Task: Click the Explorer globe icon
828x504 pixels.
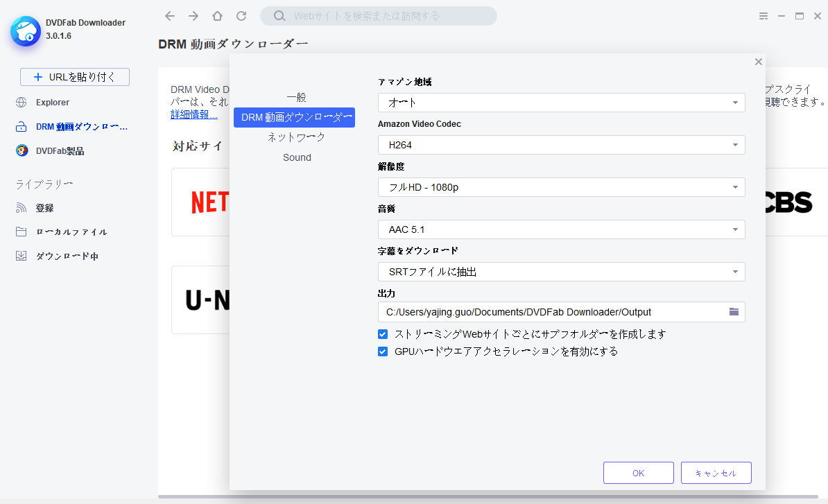Action: click(x=21, y=103)
